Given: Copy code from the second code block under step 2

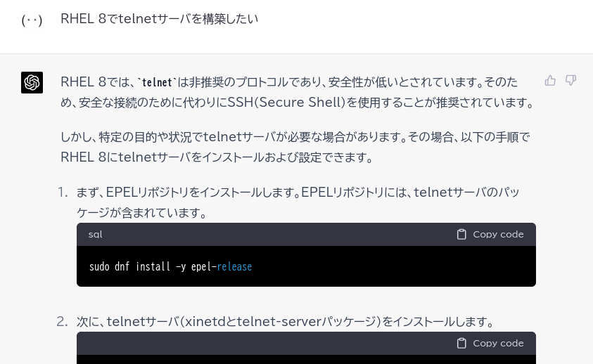Looking at the screenshot, I should click(x=490, y=343).
